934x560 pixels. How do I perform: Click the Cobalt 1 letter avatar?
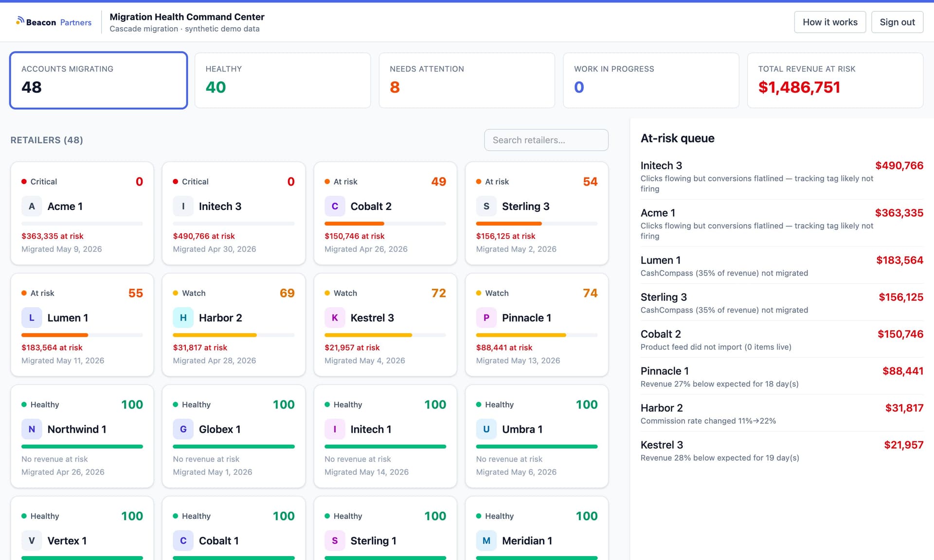coord(183,541)
